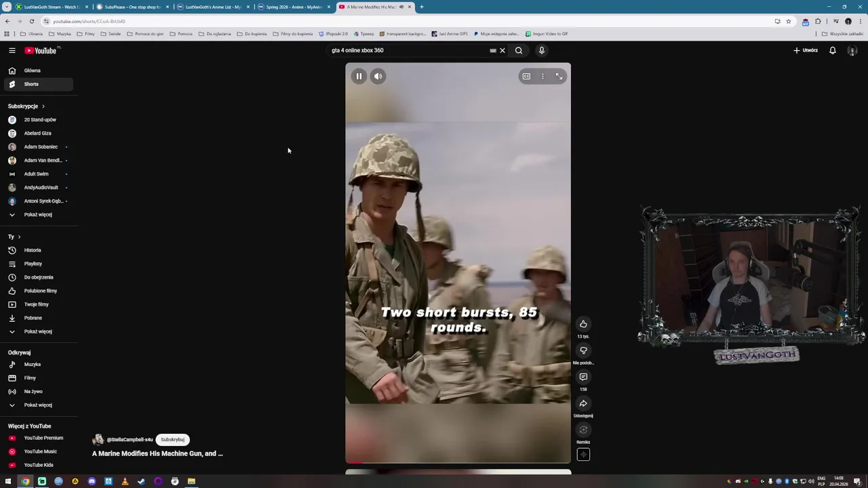Open the Shorts player more options menu

[542, 76]
